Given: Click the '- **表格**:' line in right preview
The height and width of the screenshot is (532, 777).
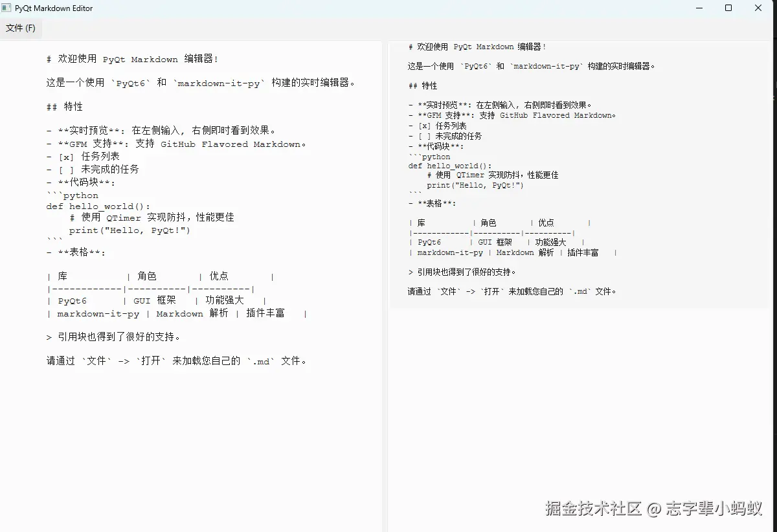Looking at the screenshot, I should (x=433, y=203).
